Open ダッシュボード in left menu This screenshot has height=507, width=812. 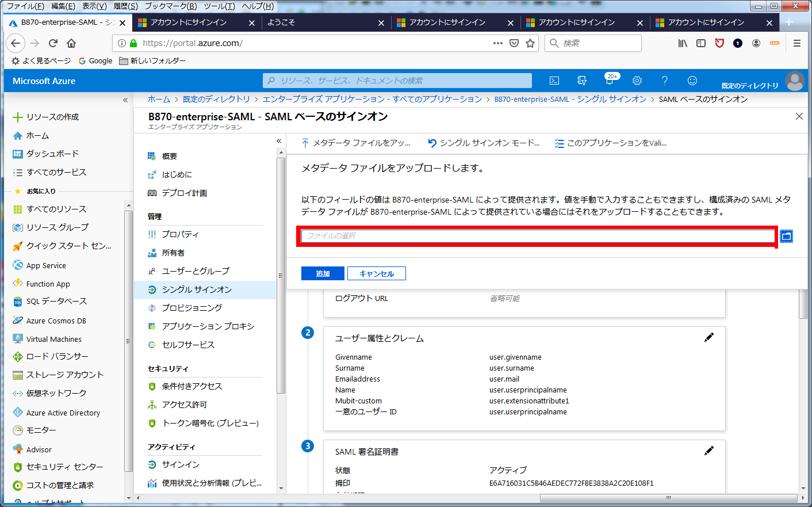[52, 154]
